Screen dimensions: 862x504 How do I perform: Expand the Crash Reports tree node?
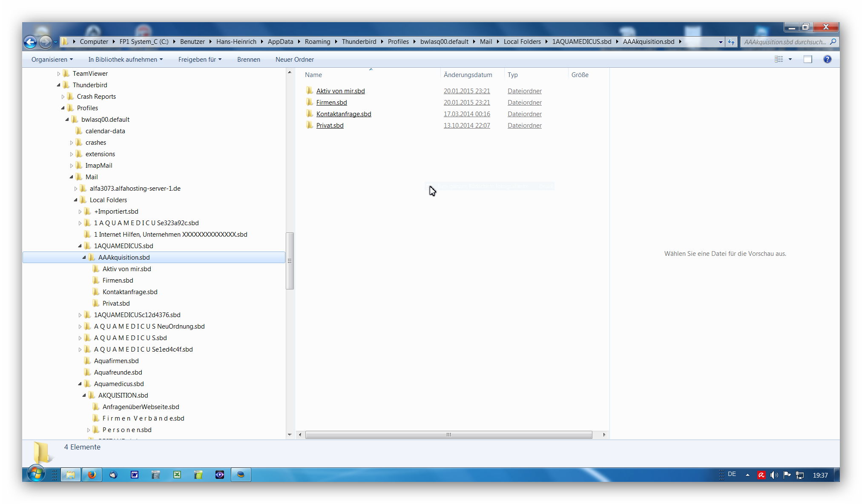point(63,97)
